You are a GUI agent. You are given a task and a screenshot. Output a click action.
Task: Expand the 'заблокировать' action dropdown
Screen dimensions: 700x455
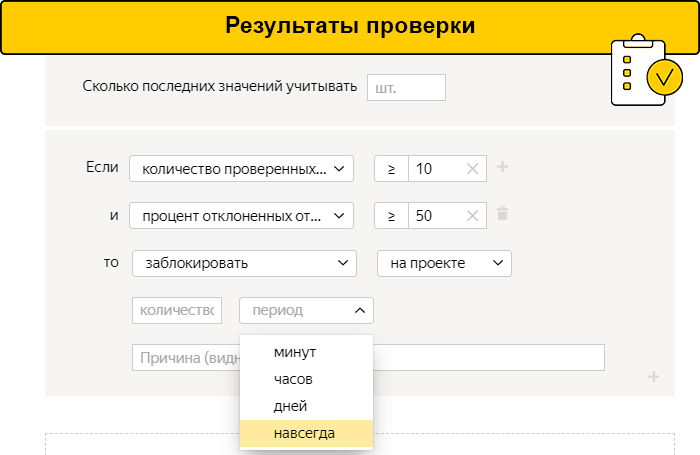(244, 263)
